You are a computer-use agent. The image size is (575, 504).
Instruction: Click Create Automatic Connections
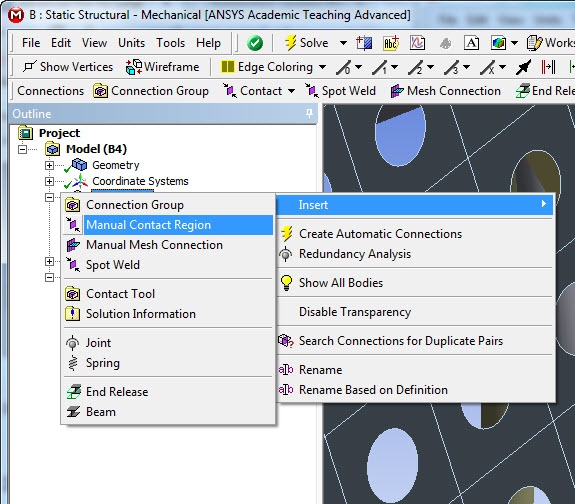[x=380, y=234]
